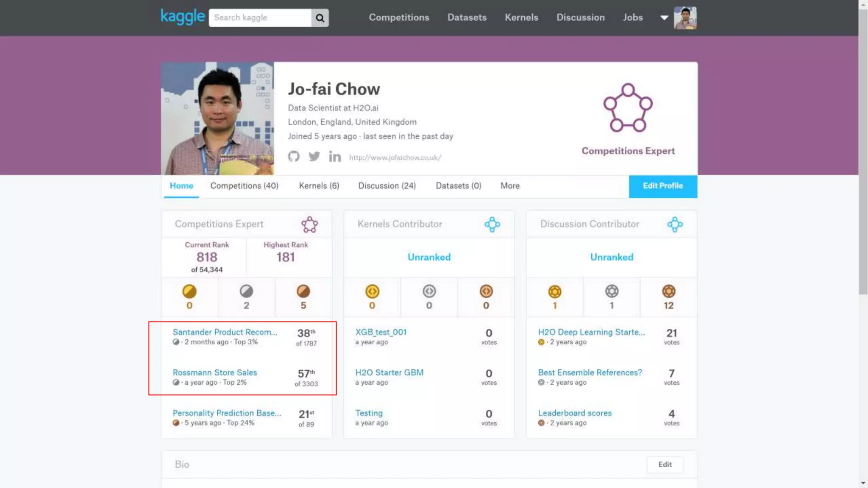The image size is (868, 488).
Task: Click the discussion bronze medal icon
Action: (x=668, y=291)
